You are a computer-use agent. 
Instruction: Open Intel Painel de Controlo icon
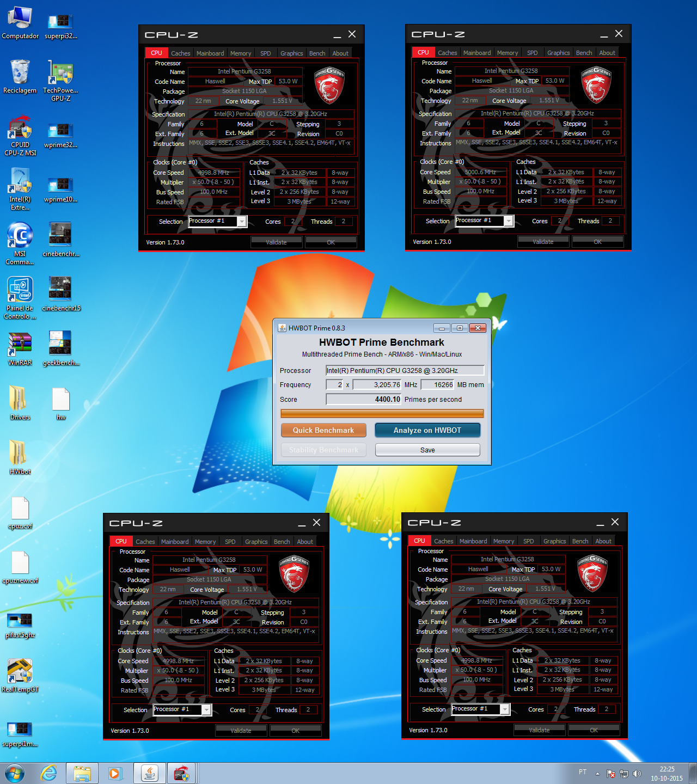(x=20, y=298)
